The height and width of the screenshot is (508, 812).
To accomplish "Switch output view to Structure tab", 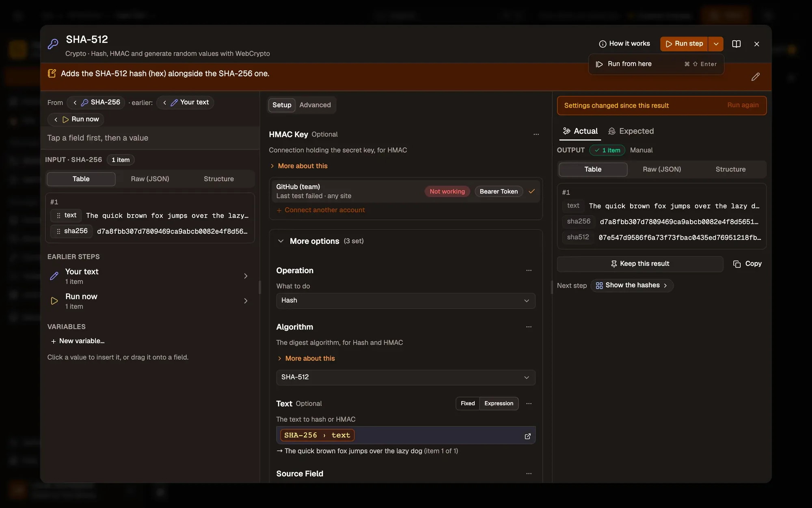I will pos(730,169).
